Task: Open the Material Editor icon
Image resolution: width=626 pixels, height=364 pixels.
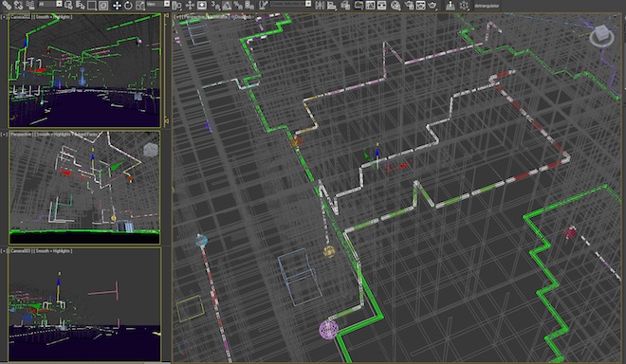Action: 396,5
